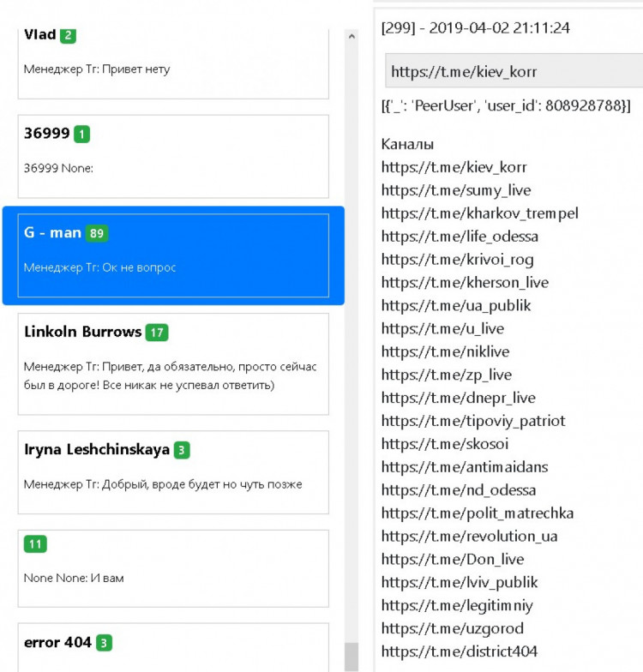Open the sumy_live channel link
643x672 pixels.
coord(456,190)
